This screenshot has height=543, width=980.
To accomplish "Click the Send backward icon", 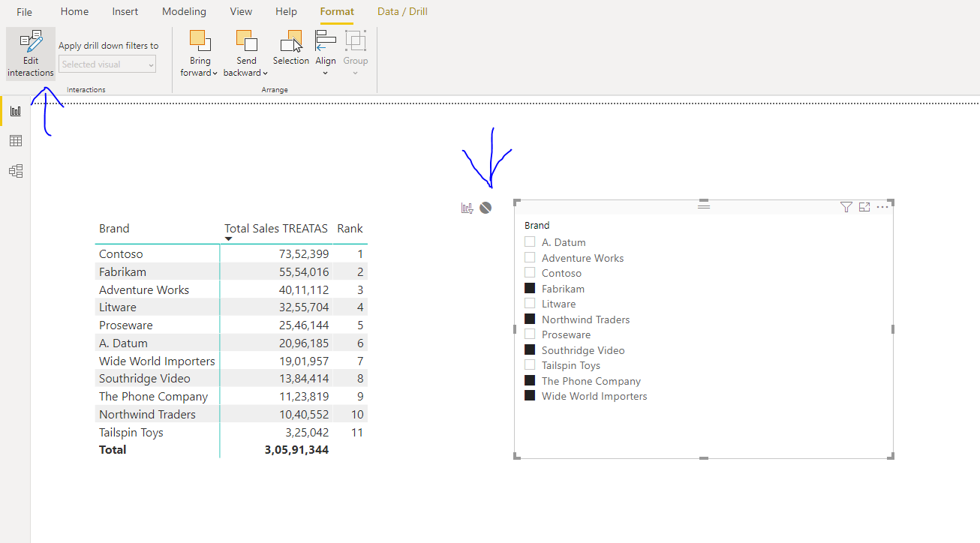I will point(246,40).
